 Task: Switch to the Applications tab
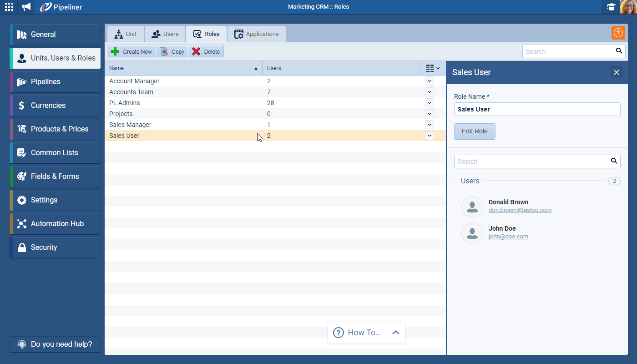[x=256, y=34]
